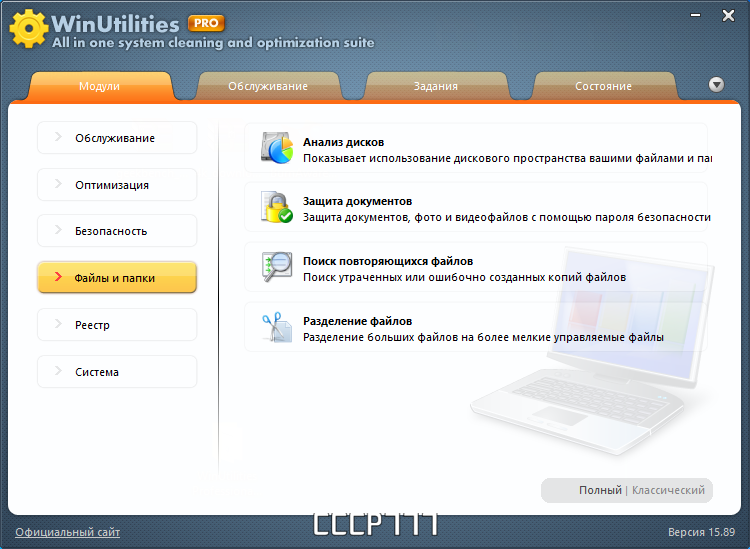Close the WinUtilities window
This screenshot has height=549, width=750.
coord(728,16)
